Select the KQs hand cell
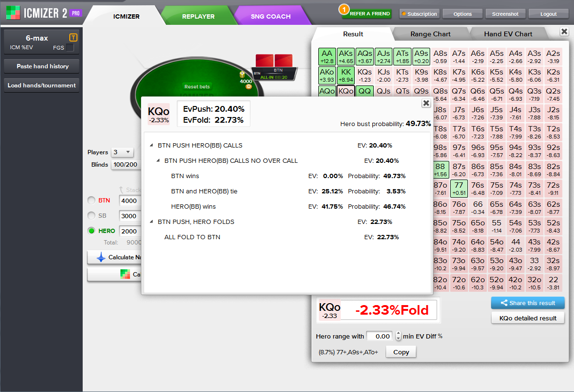Viewport: 574px width, 392px height. (x=365, y=75)
